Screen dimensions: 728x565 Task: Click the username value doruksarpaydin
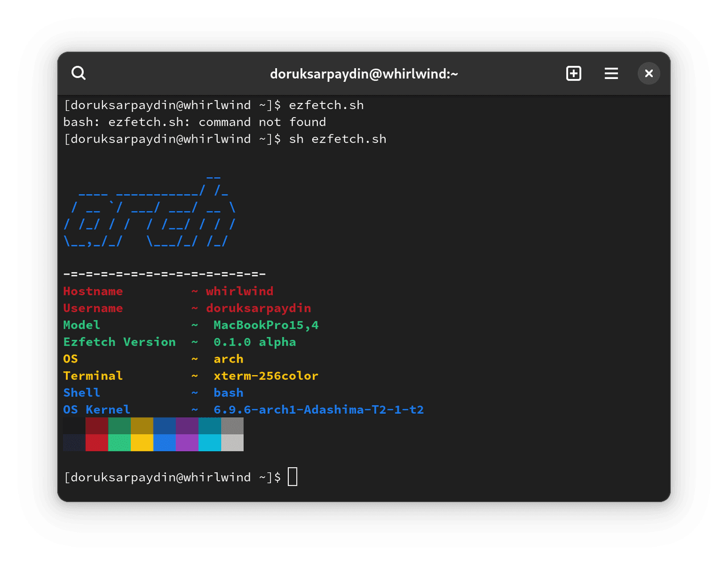[x=258, y=308]
